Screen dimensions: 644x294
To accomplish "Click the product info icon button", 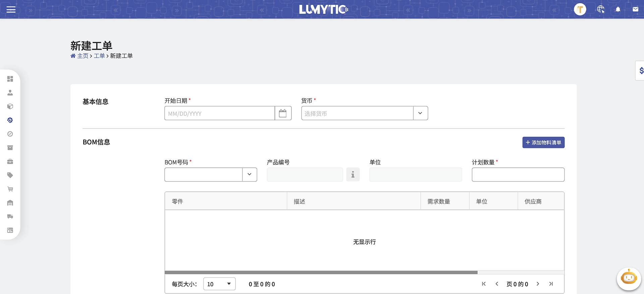I will tap(353, 174).
